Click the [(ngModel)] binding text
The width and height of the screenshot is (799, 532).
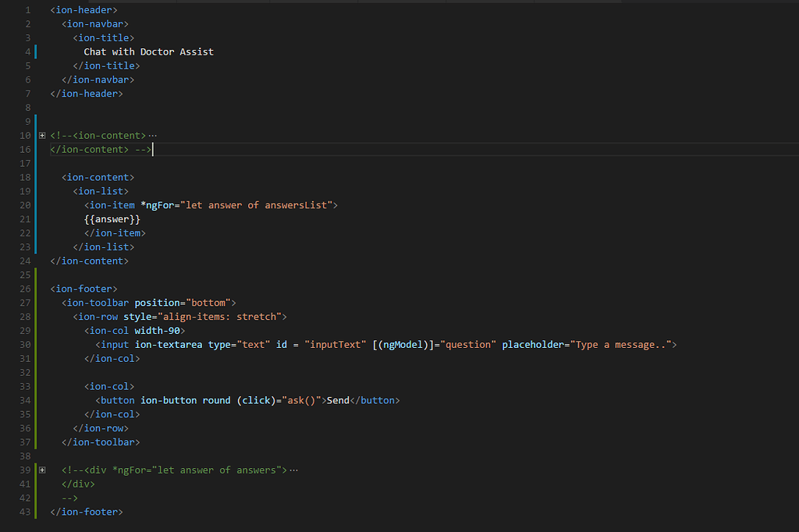403,345
